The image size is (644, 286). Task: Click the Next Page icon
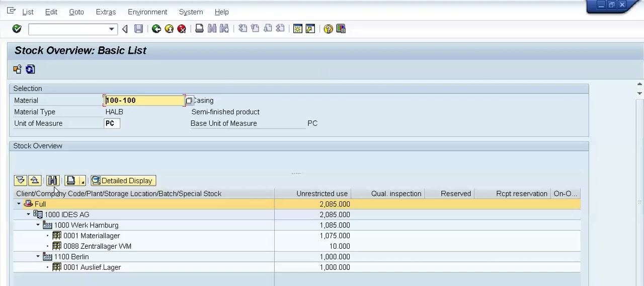click(x=268, y=29)
